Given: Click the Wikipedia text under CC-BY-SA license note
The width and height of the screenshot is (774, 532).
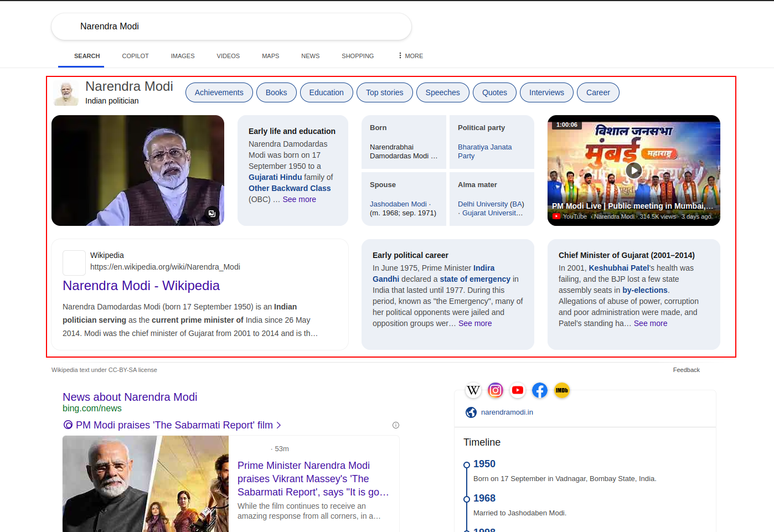Looking at the screenshot, I should [x=104, y=370].
